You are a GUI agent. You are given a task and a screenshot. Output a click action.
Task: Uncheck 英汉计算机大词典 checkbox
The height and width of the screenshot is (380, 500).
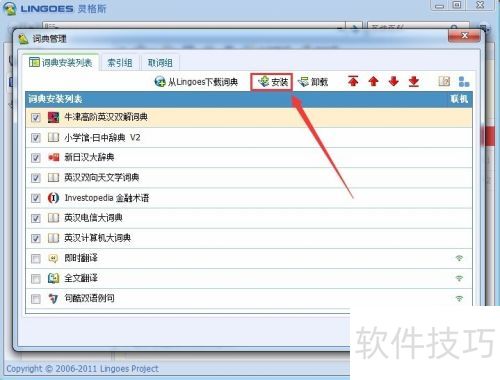(x=35, y=238)
